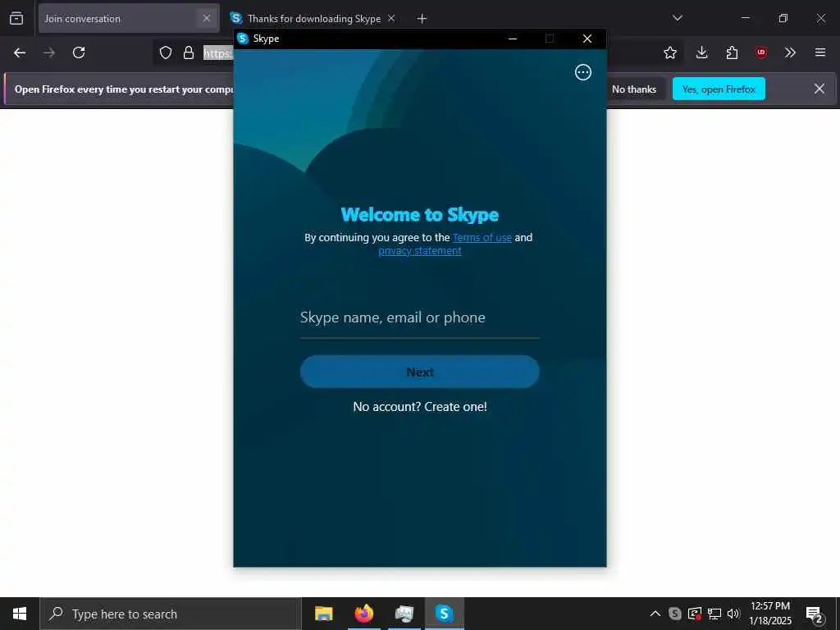Open the Skype more options ellipsis menu
The height and width of the screenshot is (630, 840).
[x=583, y=72]
